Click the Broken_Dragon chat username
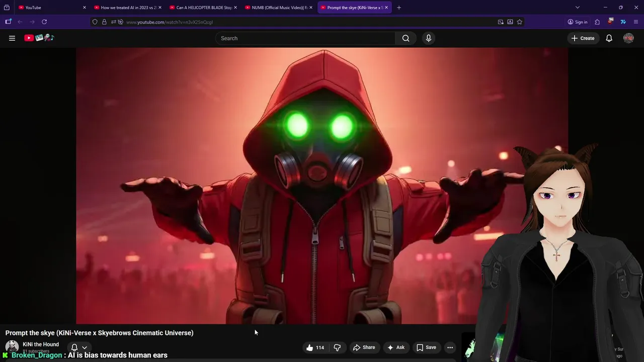The width and height of the screenshot is (644, 362). [37, 355]
